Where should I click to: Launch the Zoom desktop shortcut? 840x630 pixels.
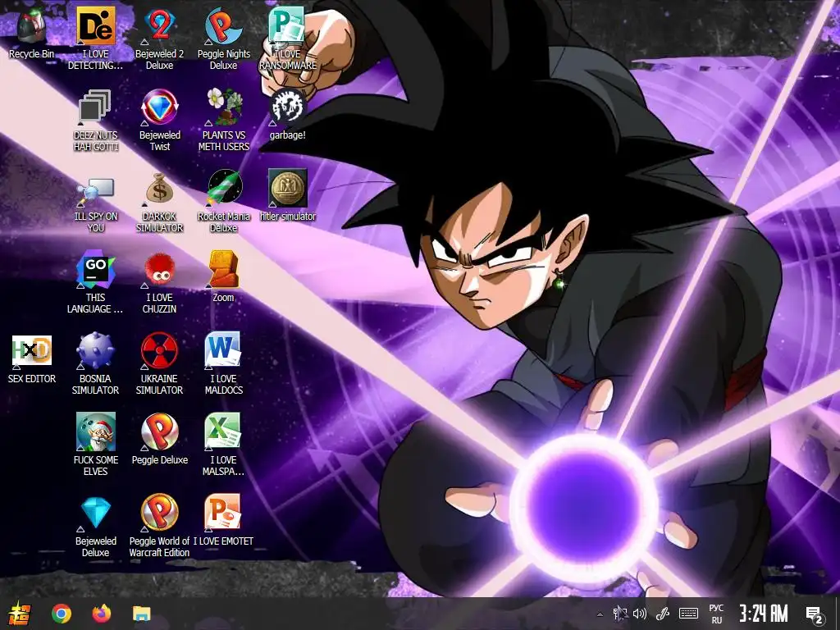[x=223, y=276]
